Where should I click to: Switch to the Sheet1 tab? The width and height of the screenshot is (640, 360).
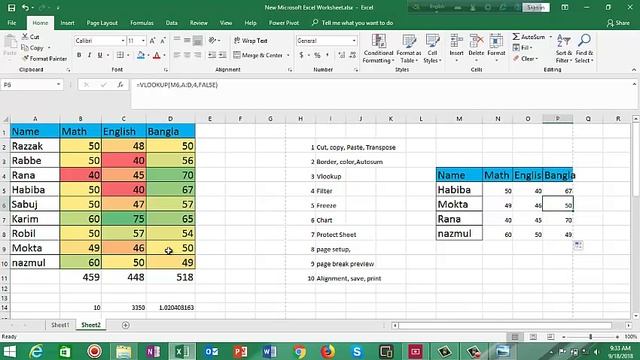pyautogui.click(x=60, y=325)
